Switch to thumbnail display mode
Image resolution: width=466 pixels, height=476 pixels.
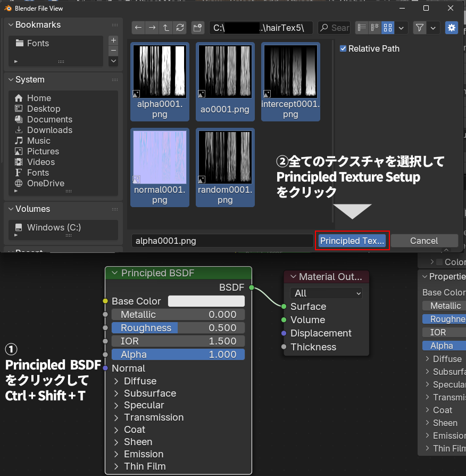coord(388,28)
